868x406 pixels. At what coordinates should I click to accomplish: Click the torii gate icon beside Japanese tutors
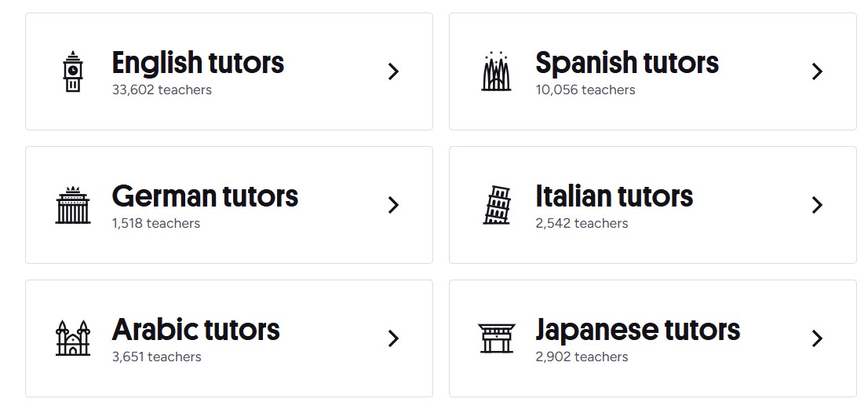pos(497,338)
